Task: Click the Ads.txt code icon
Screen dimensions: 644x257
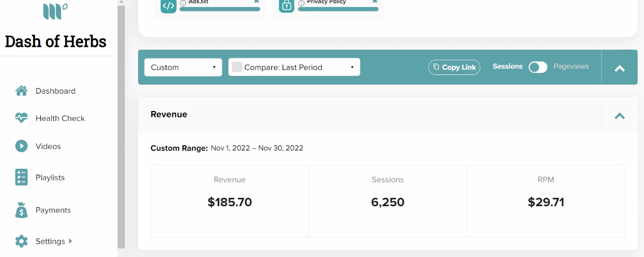Action: [169, 6]
